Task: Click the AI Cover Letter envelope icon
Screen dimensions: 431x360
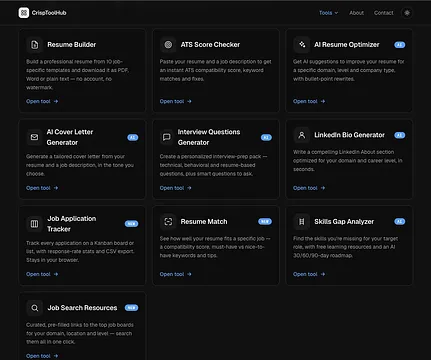Action: (x=34, y=137)
